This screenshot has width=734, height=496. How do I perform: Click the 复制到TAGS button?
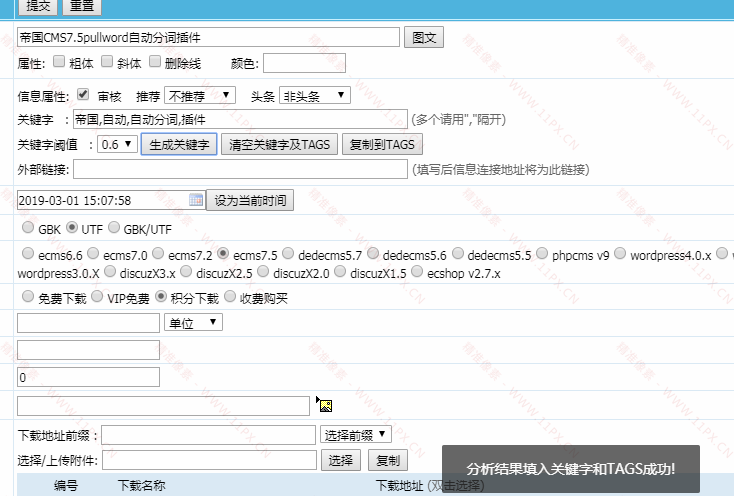(382, 144)
